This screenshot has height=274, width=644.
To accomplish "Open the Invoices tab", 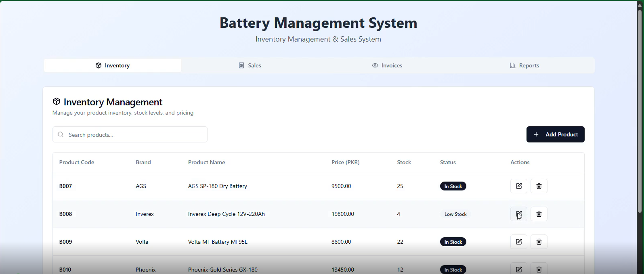I will (x=387, y=65).
